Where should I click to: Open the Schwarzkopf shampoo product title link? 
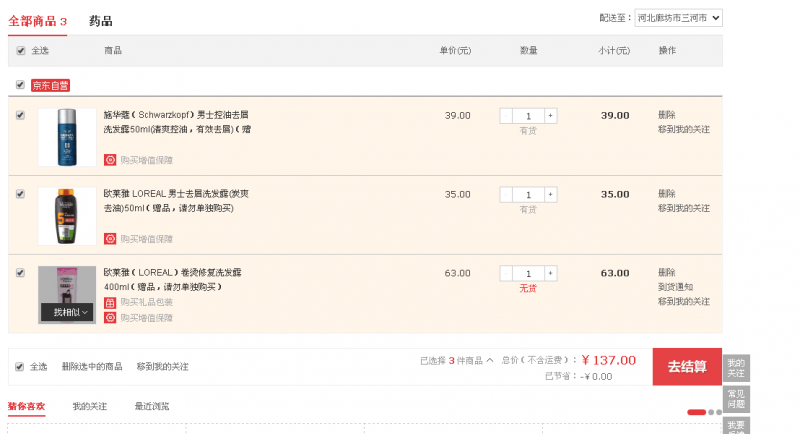(x=177, y=122)
